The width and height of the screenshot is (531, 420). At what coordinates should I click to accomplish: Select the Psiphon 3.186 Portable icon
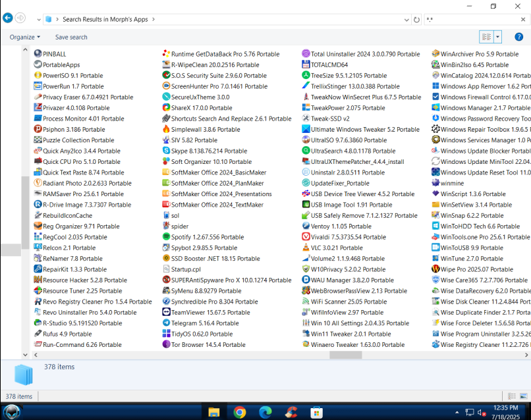38,129
